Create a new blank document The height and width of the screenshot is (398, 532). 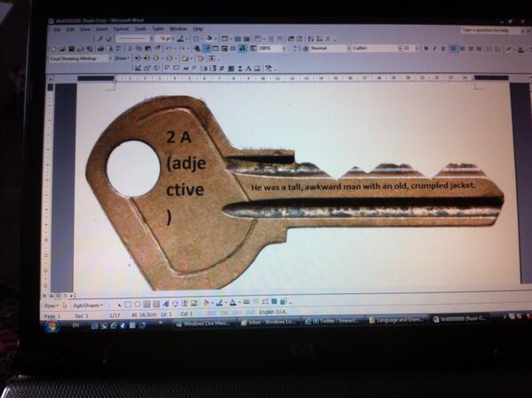(53, 49)
